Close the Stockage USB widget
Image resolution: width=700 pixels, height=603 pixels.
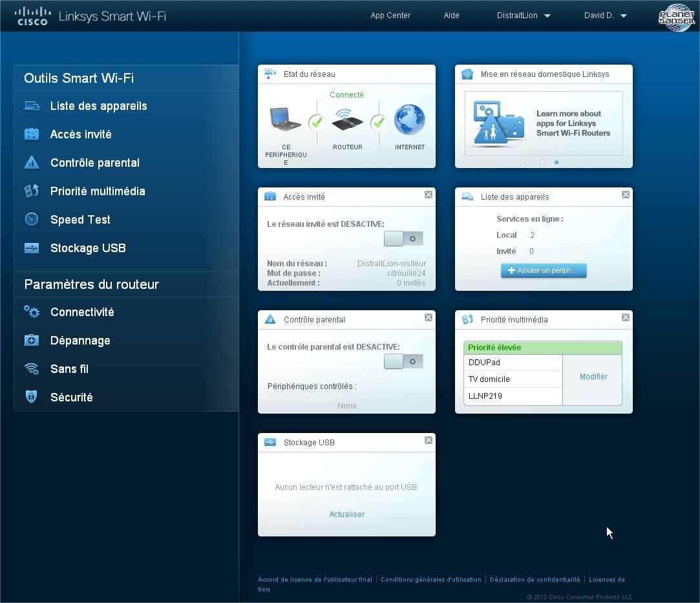coord(428,440)
